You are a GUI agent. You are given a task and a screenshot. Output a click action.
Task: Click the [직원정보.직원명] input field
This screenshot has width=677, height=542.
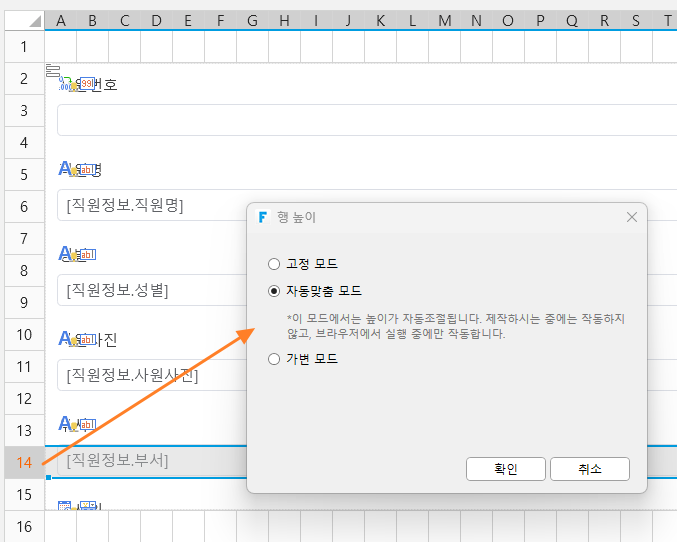point(152,205)
